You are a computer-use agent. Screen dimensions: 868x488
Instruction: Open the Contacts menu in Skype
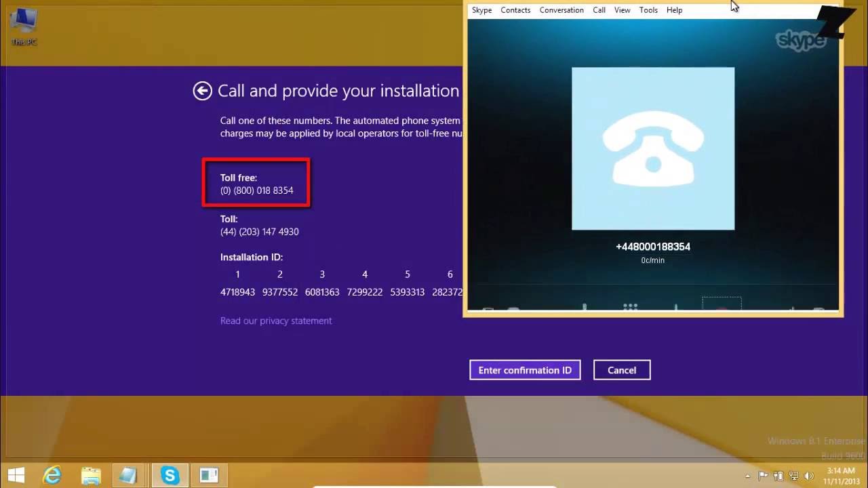[x=515, y=10]
